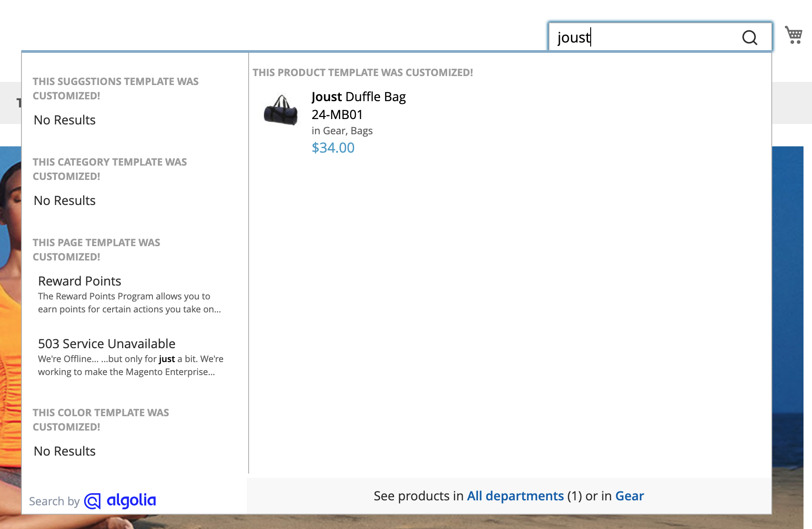View products in All departments
The height and width of the screenshot is (529, 812).
click(x=515, y=496)
